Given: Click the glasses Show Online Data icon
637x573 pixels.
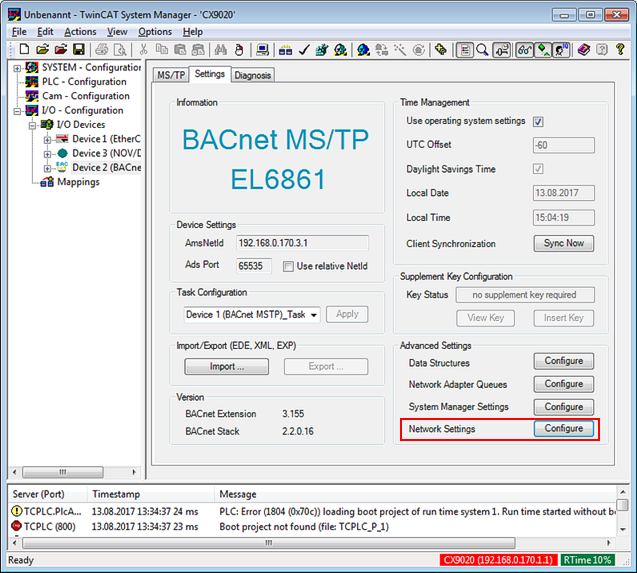Looking at the screenshot, I should click(x=524, y=50).
